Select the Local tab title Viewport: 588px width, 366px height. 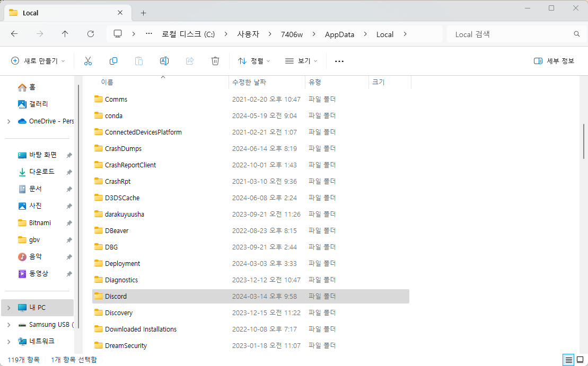pyautogui.click(x=30, y=13)
